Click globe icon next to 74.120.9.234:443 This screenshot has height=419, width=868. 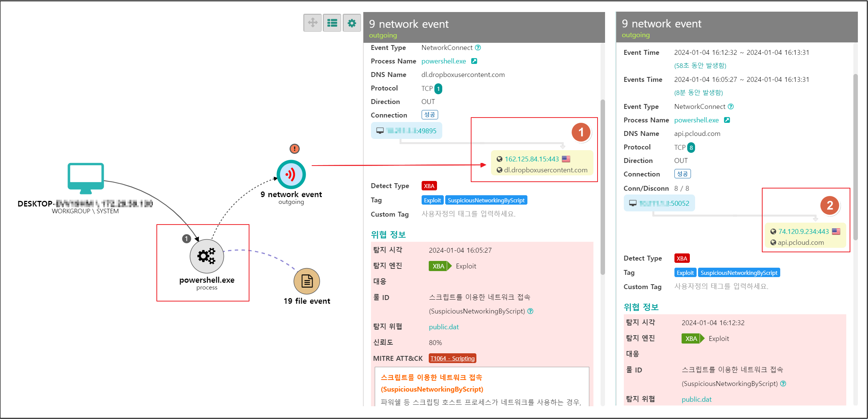(773, 232)
